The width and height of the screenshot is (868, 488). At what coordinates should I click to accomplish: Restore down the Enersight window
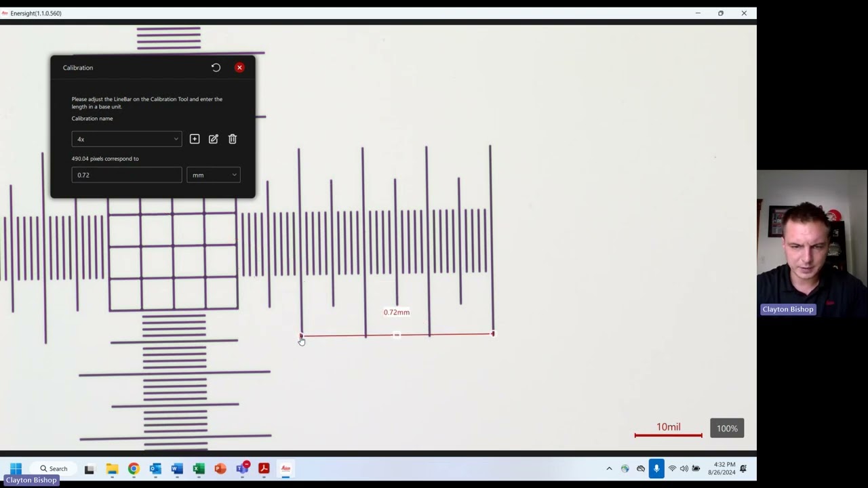721,13
